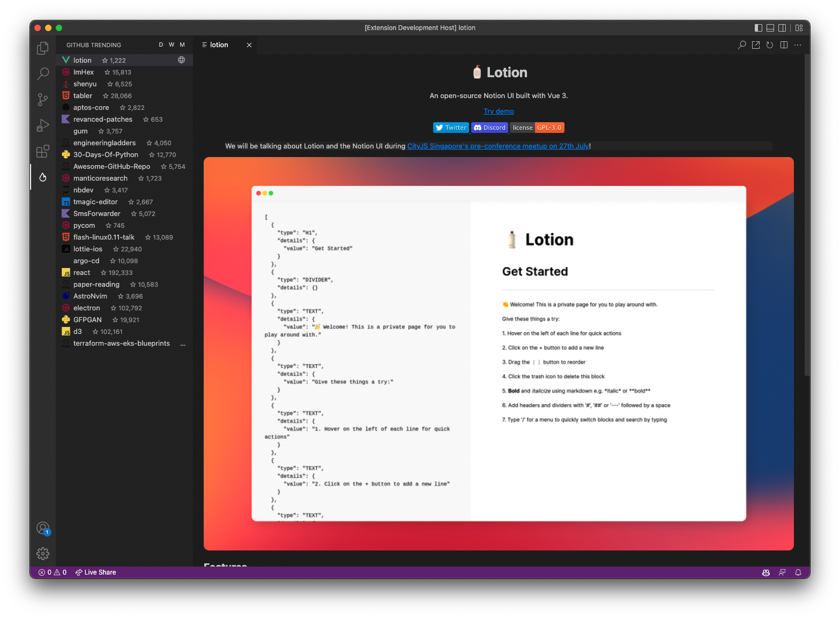
Task: Select lotion repository in trending list
Action: coord(124,60)
